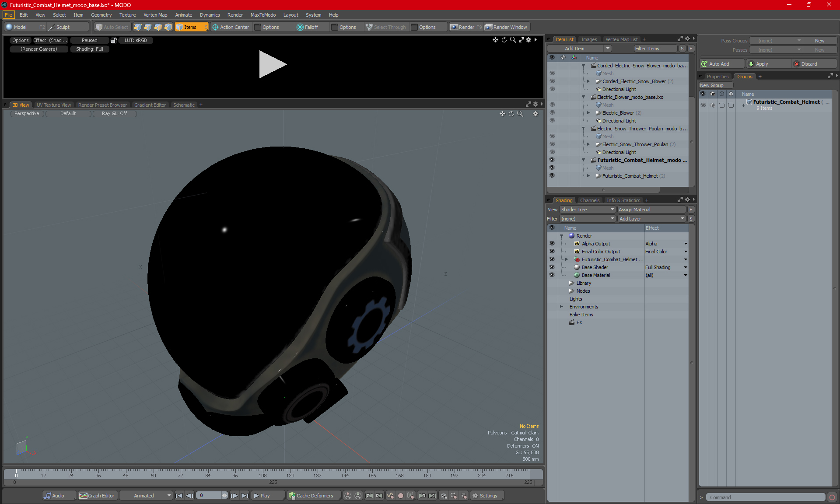Select Shading dropdown in Shader Tree panel
Viewport: 840px width, 504px height.
coord(563,200)
